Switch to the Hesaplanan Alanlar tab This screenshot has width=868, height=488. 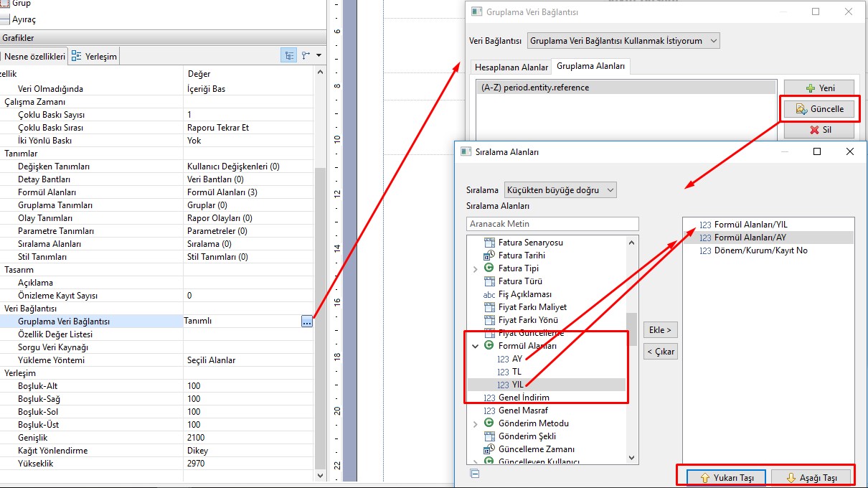[511, 67]
